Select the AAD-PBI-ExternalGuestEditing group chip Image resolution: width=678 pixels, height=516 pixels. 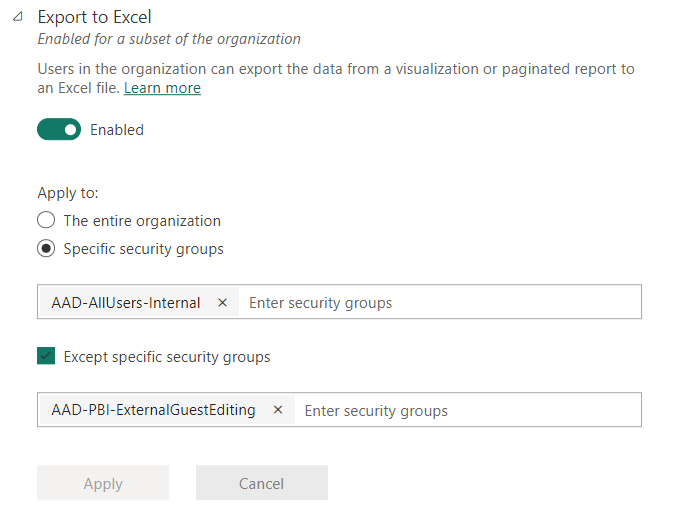(x=153, y=410)
